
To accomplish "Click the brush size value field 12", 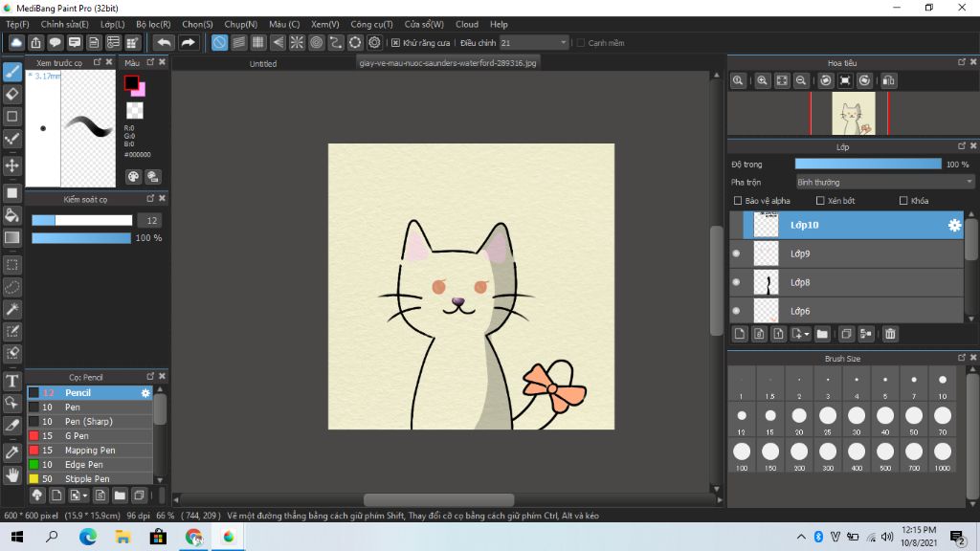I will tap(151, 221).
